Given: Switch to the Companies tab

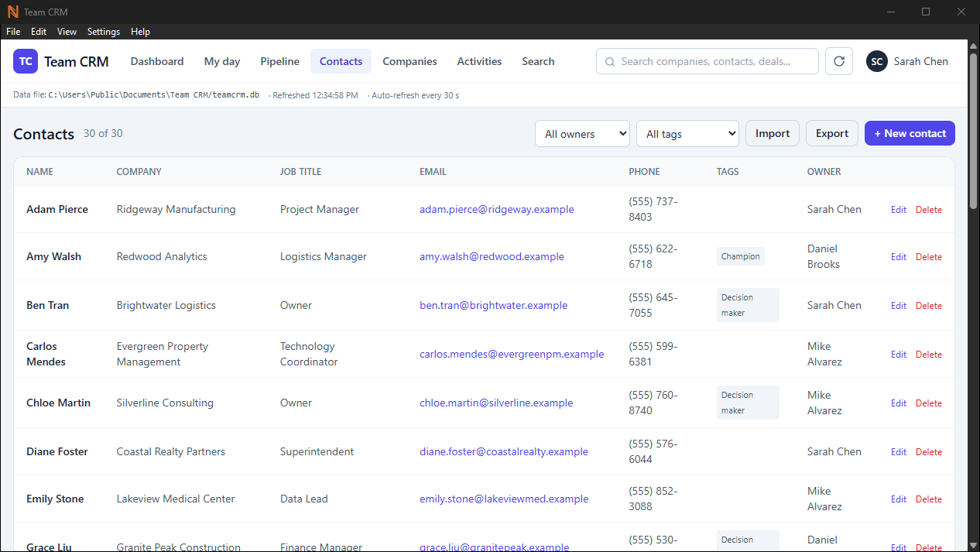Looking at the screenshot, I should pyautogui.click(x=409, y=61).
